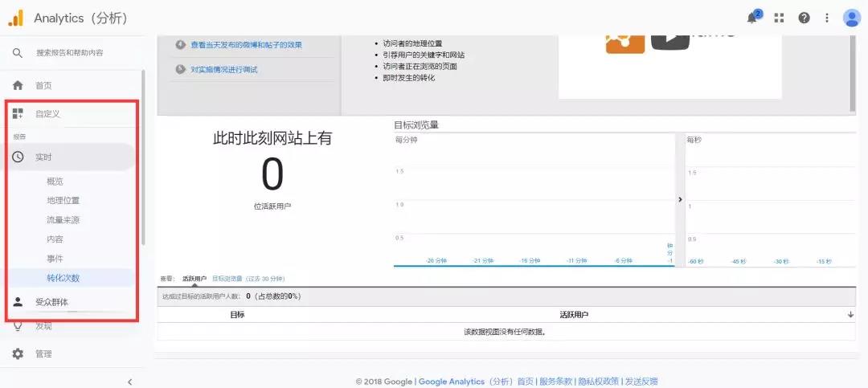The image size is (868, 388).
Task: Open the 服务条款 footer link
Action: pos(555,382)
